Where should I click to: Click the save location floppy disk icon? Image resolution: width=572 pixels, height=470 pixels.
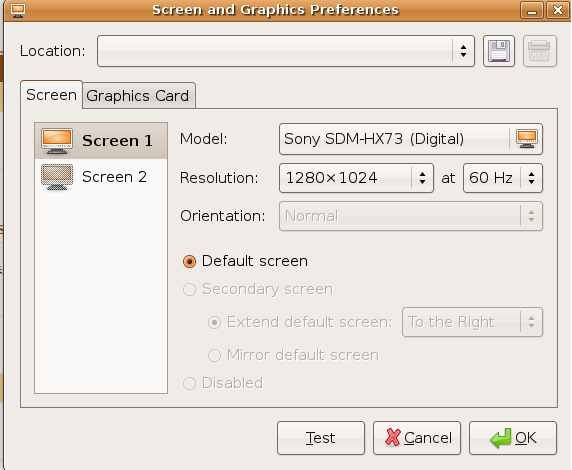pos(499,51)
